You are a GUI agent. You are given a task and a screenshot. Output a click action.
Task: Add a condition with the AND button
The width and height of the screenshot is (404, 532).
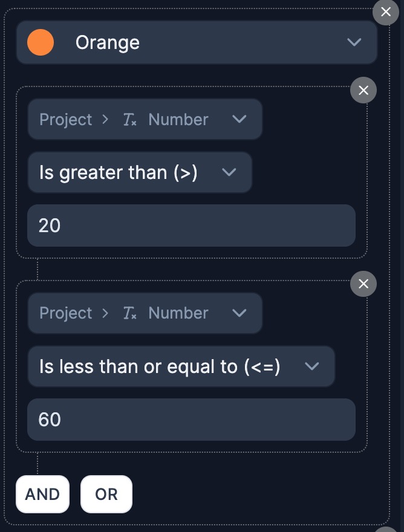pos(42,494)
